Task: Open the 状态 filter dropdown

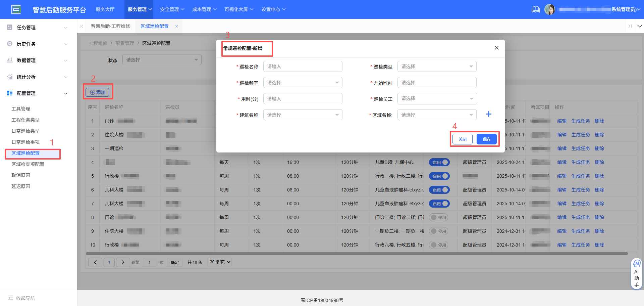Action: 162,59
